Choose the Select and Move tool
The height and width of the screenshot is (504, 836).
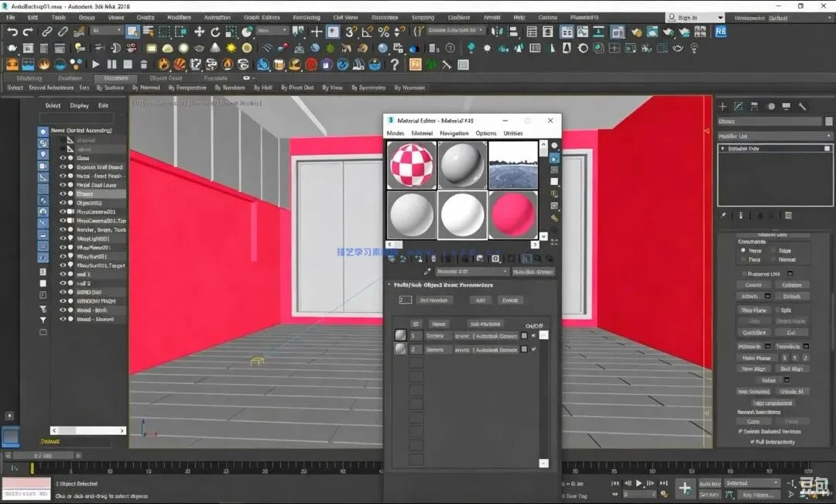[x=199, y=32]
